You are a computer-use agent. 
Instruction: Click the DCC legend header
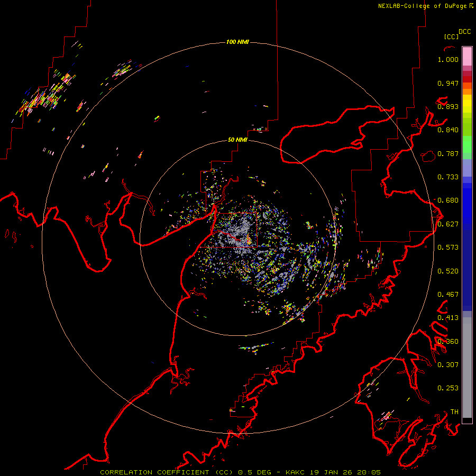tap(465, 32)
